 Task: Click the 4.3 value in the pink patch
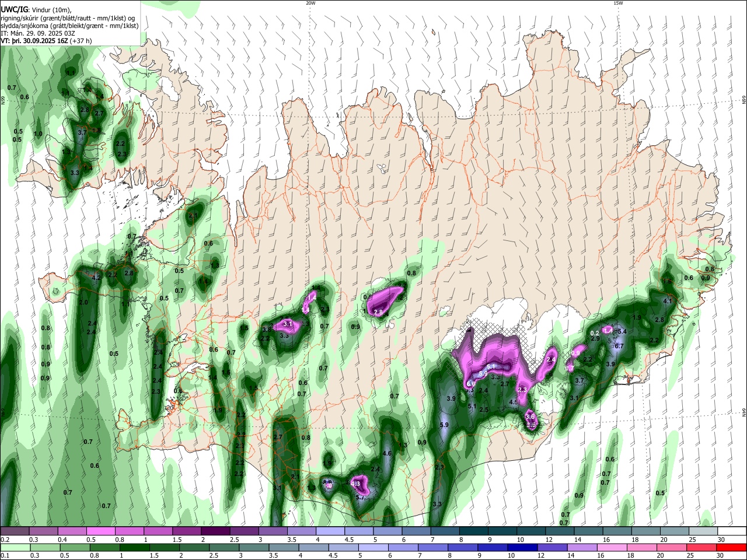(355, 483)
